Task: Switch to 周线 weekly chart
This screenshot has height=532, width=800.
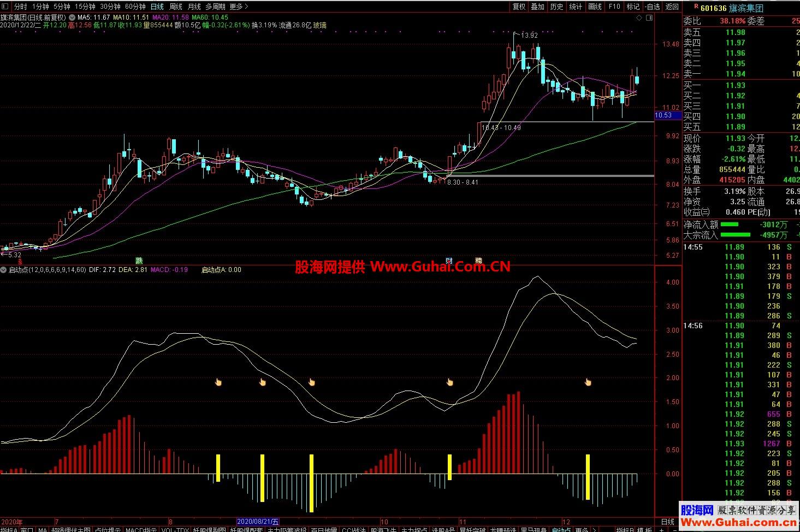Action: (175, 7)
